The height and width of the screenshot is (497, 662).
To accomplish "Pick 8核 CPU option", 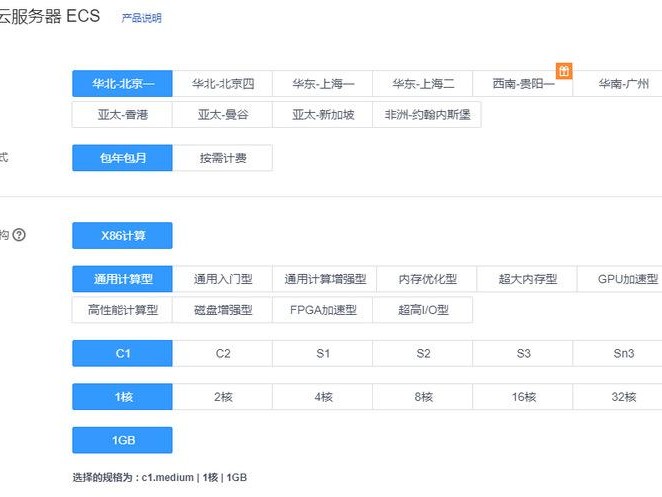I will [x=423, y=397].
